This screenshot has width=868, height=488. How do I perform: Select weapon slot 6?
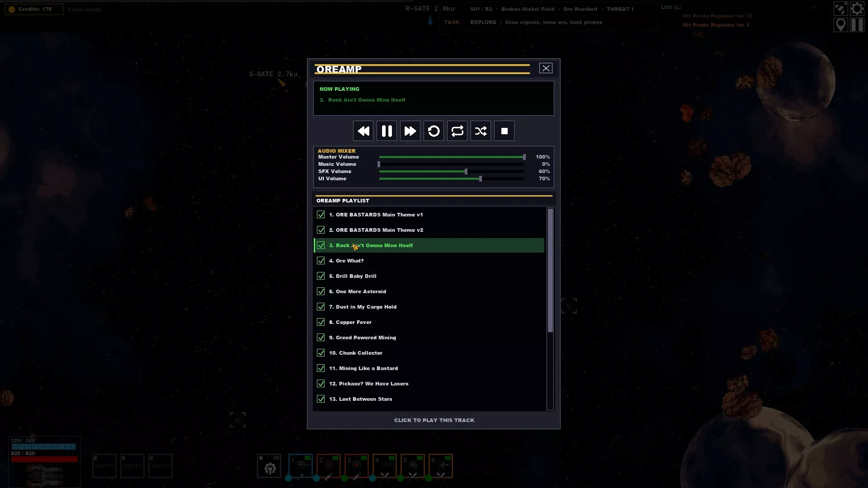pyautogui.click(x=441, y=466)
